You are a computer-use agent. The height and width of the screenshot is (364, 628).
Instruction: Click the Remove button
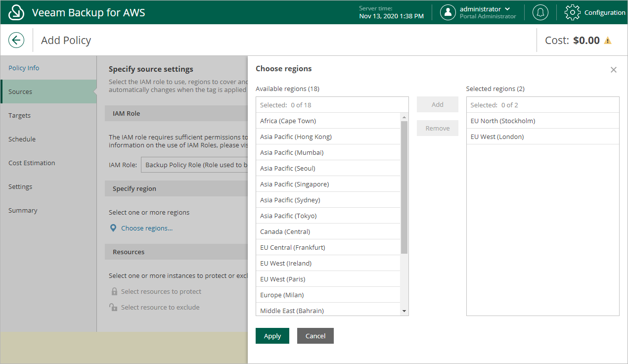click(438, 128)
